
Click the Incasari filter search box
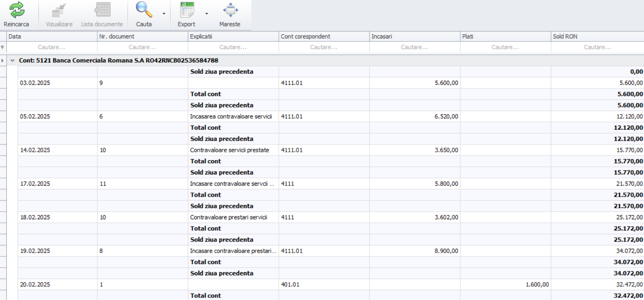pos(414,47)
